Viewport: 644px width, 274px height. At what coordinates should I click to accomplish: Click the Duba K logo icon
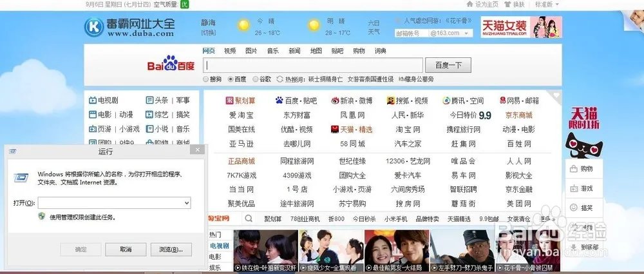[x=94, y=27]
